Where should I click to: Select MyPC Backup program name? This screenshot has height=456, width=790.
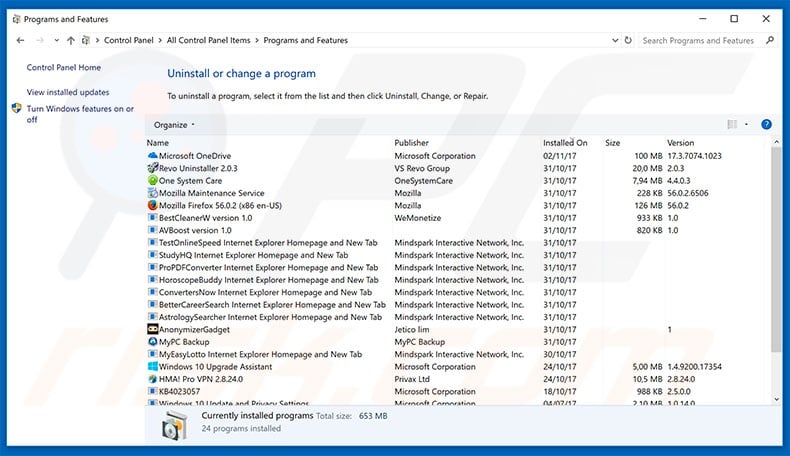point(184,342)
